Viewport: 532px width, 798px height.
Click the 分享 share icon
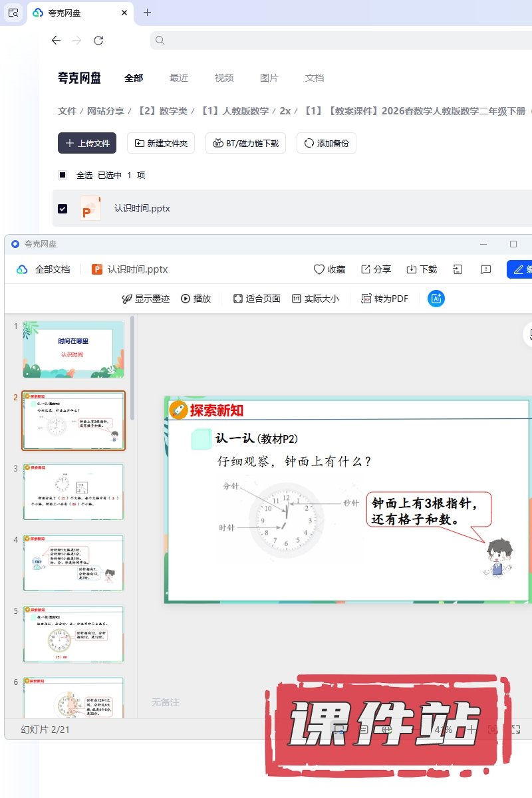pos(366,269)
